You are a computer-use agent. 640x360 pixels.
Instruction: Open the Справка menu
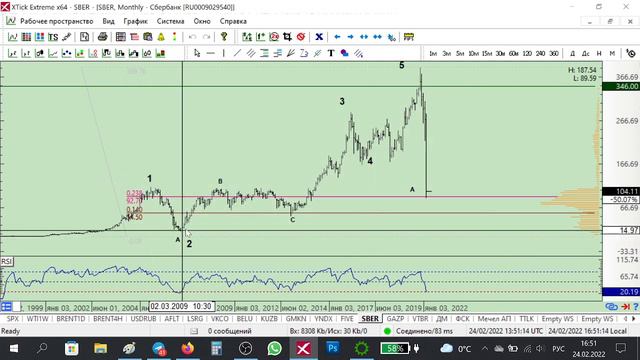click(233, 21)
